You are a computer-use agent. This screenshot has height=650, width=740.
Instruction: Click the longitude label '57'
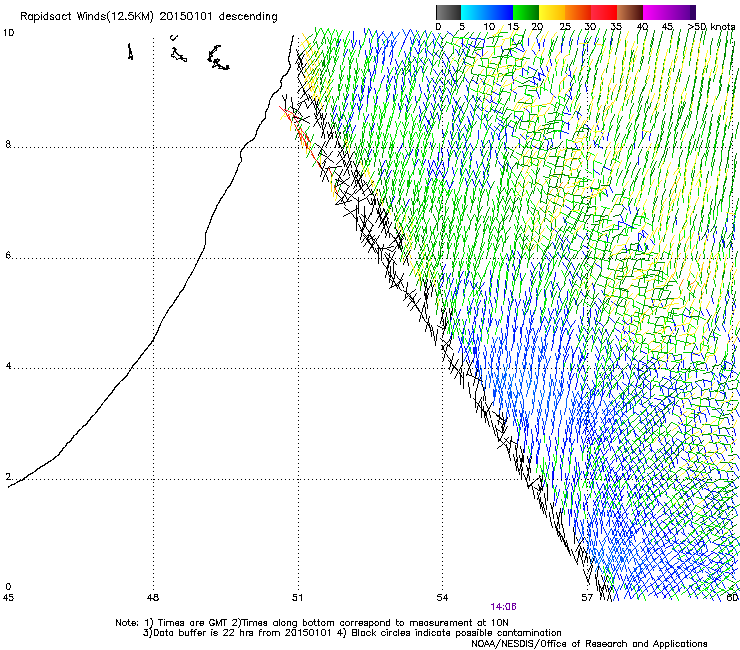click(587, 598)
